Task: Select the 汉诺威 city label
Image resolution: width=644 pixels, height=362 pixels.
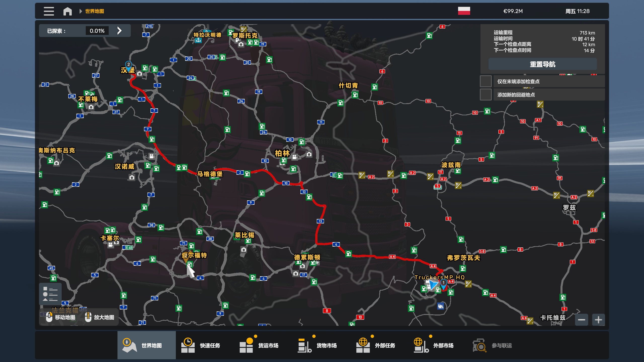Action: [125, 166]
